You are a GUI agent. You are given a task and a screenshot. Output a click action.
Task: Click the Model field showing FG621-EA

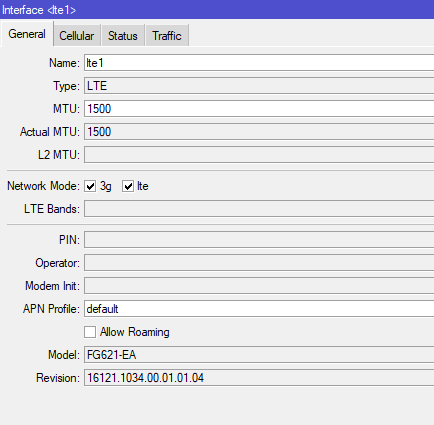point(259,355)
